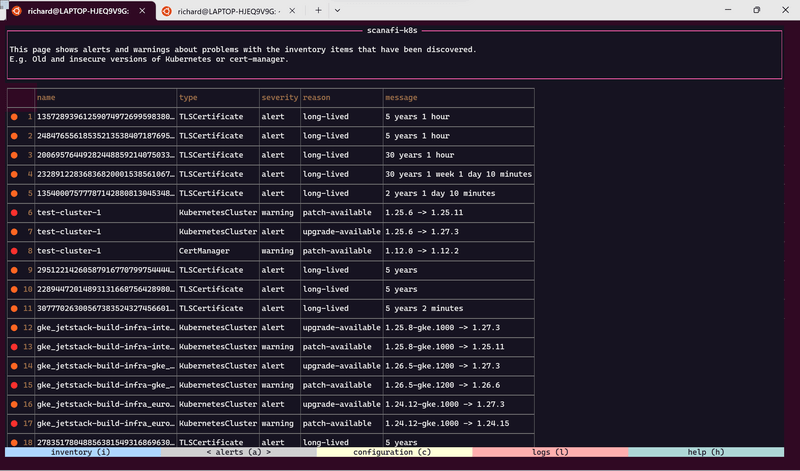Viewport: 800px width, 471px height.
Task: Click the orange status dot on row 5
Action: coord(14,193)
